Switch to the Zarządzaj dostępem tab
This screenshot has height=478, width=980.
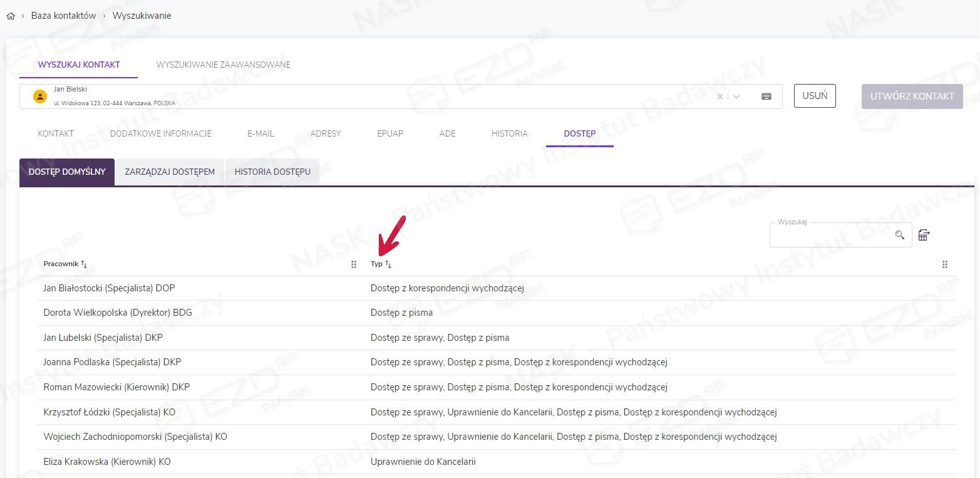coord(170,172)
